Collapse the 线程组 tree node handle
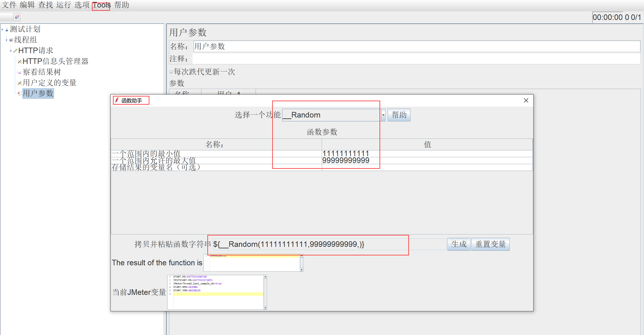644x335 pixels. coord(6,40)
